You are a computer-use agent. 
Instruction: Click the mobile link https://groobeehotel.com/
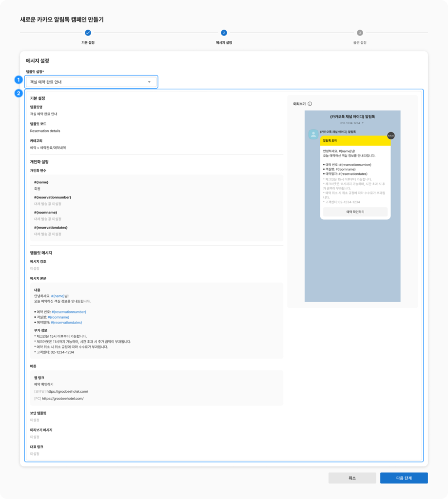(x=67, y=391)
